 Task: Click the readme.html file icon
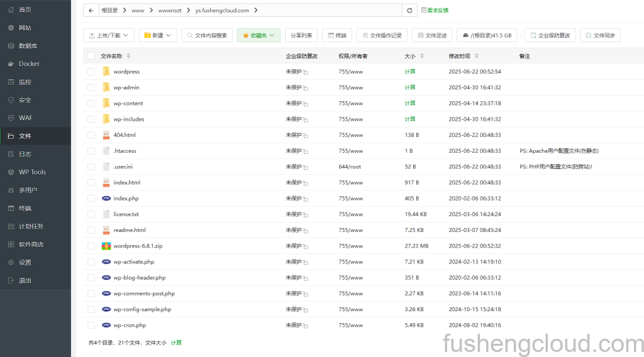point(106,230)
